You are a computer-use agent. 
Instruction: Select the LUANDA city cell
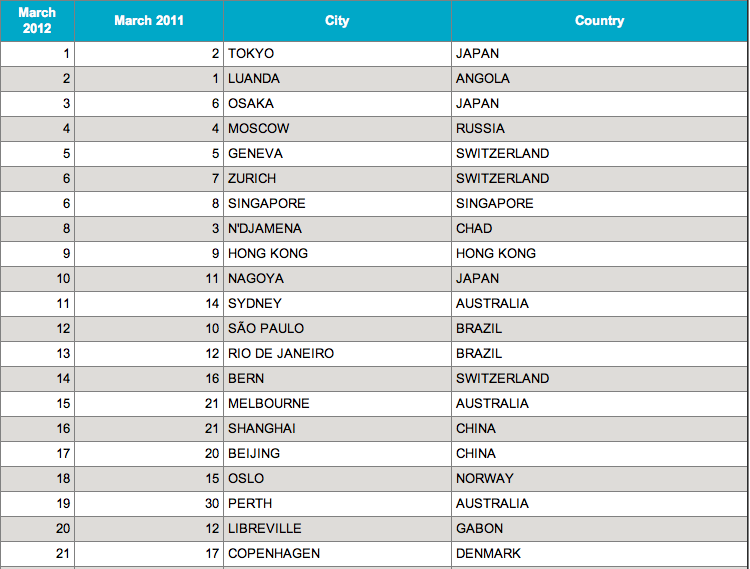point(337,78)
